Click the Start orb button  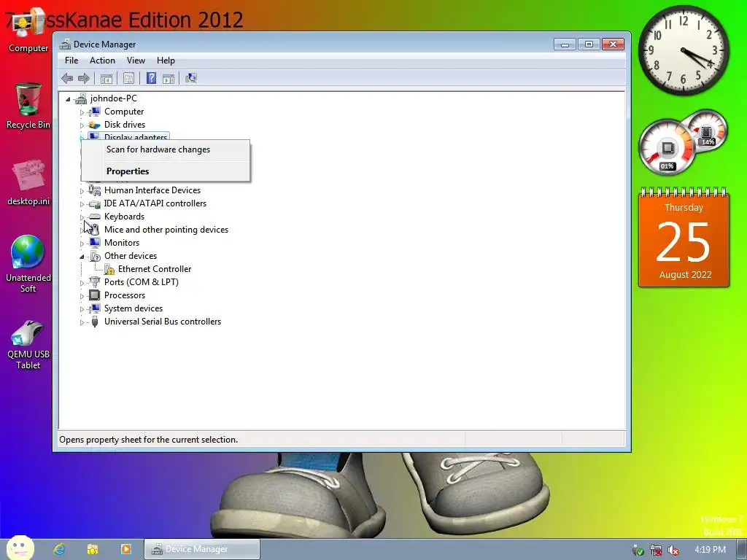pyautogui.click(x=20, y=548)
